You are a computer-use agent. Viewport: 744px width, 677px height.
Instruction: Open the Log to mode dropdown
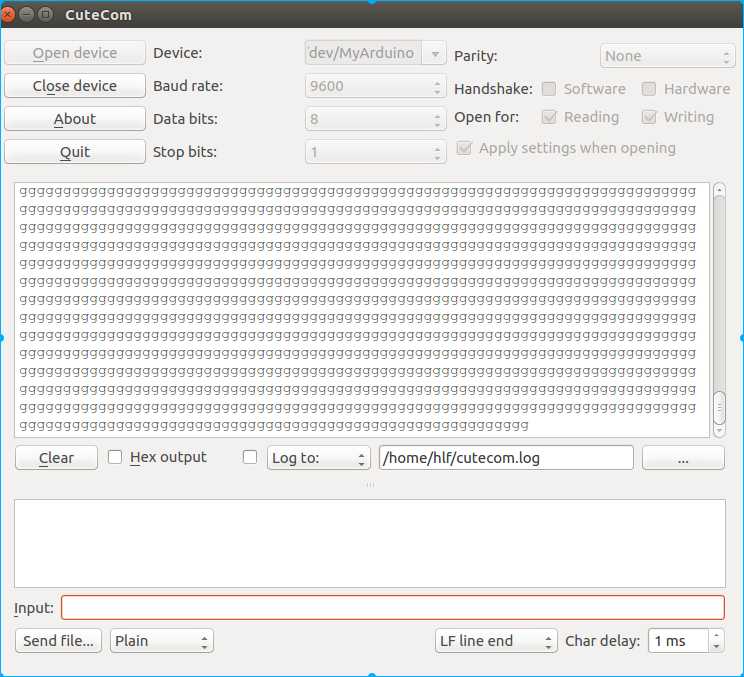[318, 458]
